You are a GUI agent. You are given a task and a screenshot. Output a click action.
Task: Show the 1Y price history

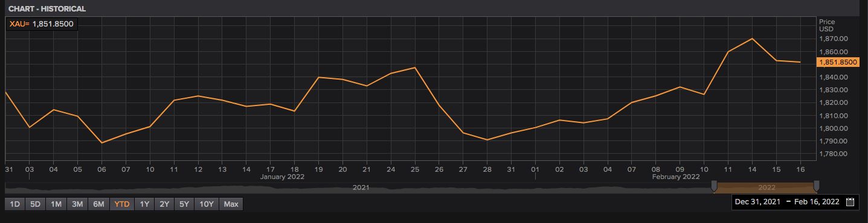coord(144,204)
